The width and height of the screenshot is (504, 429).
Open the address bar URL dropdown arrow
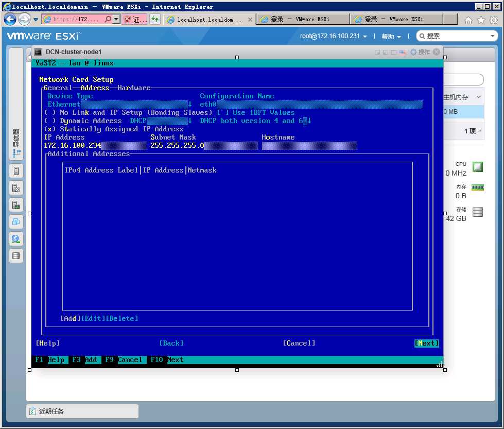click(x=116, y=19)
